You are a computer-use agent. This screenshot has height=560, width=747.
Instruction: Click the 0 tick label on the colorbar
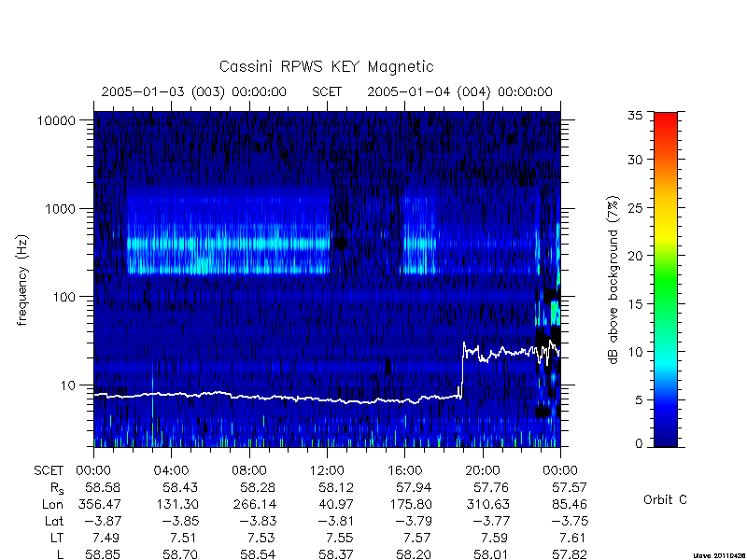(x=639, y=444)
